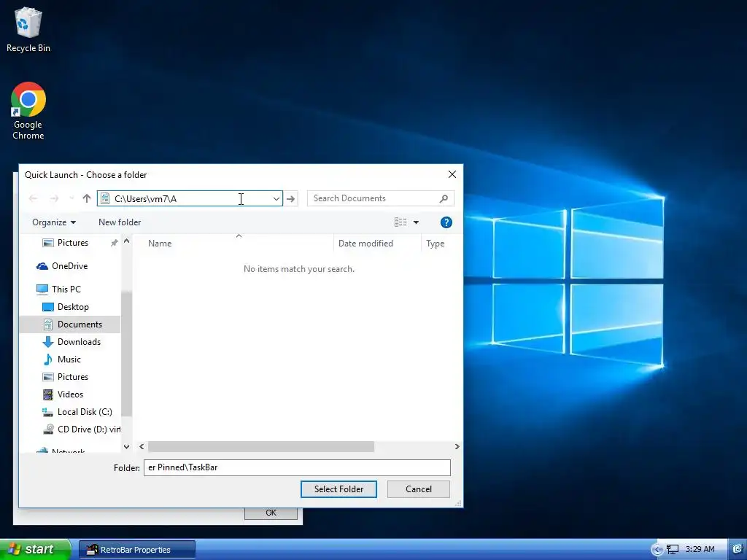Image resolution: width=747 pixels, height=560 pixels.
Task: Go up one folder level
Action: pos(86,198)
